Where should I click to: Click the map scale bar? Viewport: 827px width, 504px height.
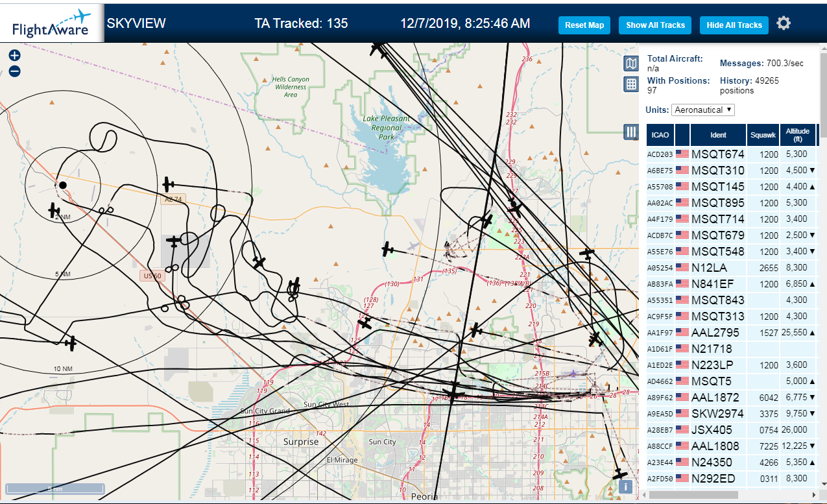pyautogui.click(x=54, y=488)
